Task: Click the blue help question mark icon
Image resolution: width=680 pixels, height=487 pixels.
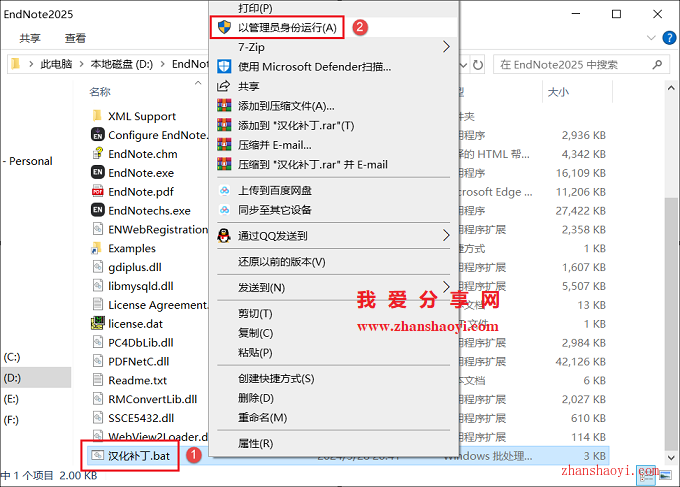Action: [669, 38]
